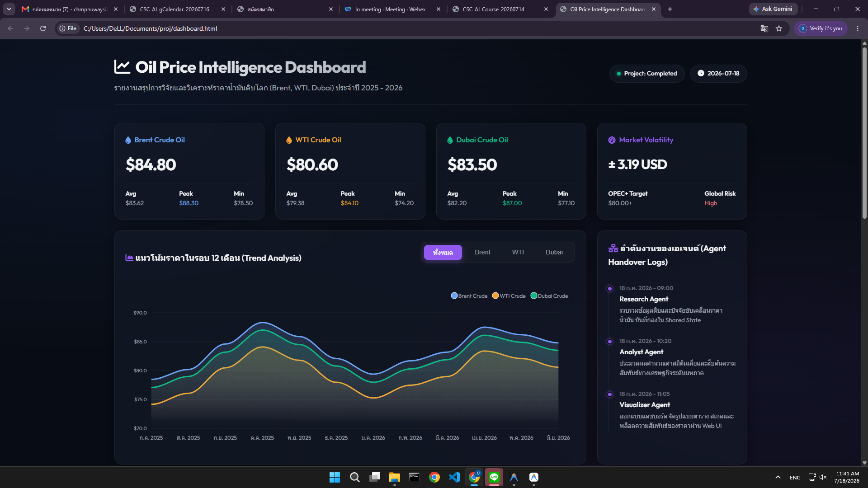Toggle Brent Crude series in chart legend

(469, 296)
